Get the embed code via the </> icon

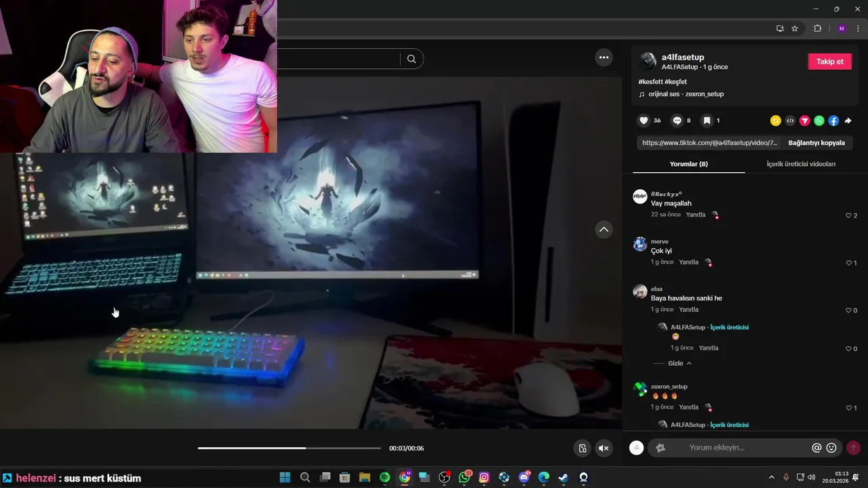click(x=790, y=121)
